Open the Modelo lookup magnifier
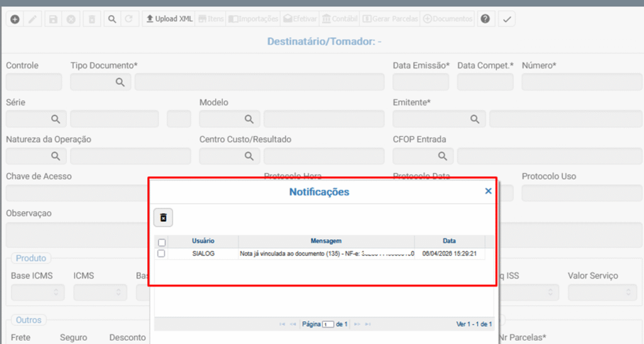644x344 pixels. click(x=249, y=119)
